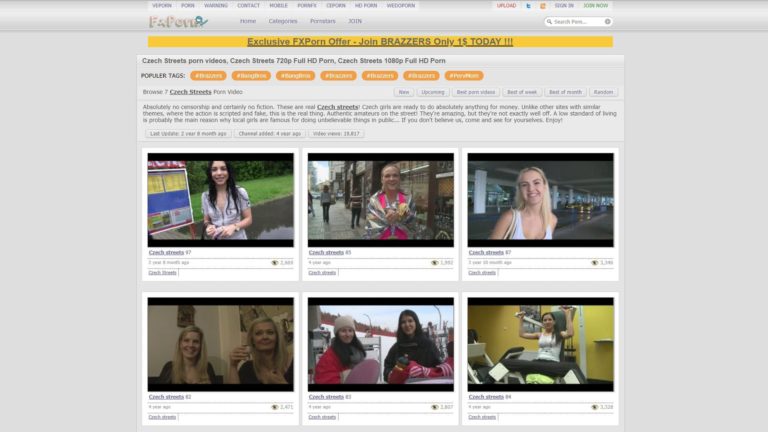Click the JOIN NOW link

(x=596, y=6)
